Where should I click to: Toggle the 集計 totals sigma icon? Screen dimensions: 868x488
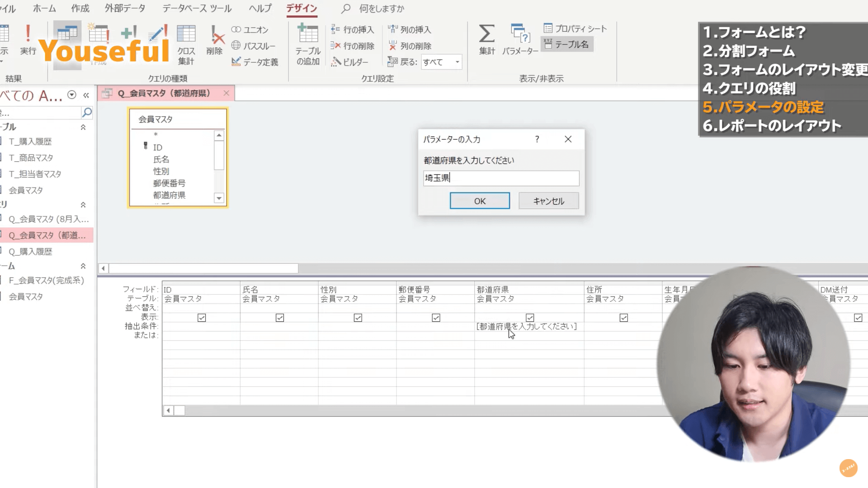click(487, 41)
